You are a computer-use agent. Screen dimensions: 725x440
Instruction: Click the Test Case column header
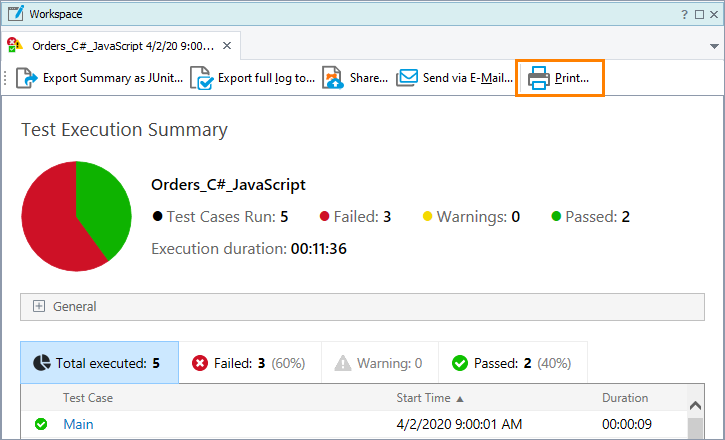(x=88, y=398)
